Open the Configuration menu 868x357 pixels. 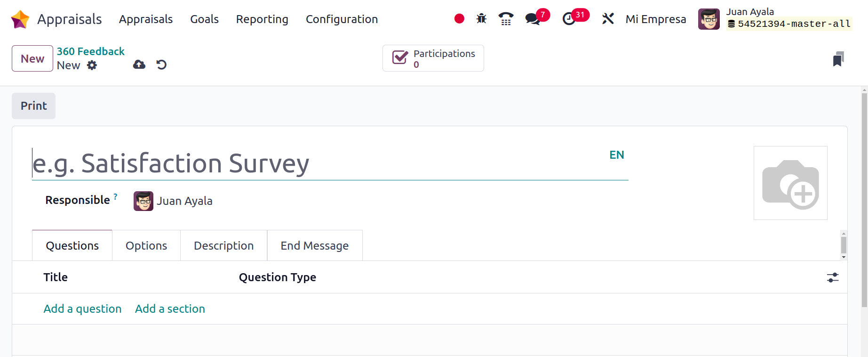(x=342, y=19)
